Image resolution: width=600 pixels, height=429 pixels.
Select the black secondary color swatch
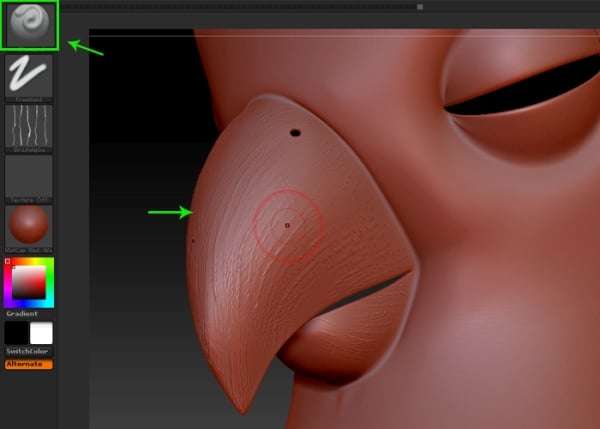pos(16,333)
